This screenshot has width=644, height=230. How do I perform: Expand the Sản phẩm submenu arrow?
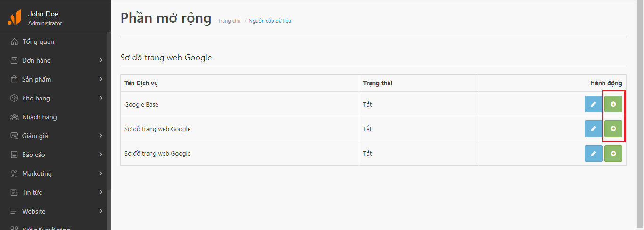tap(101, 79)
